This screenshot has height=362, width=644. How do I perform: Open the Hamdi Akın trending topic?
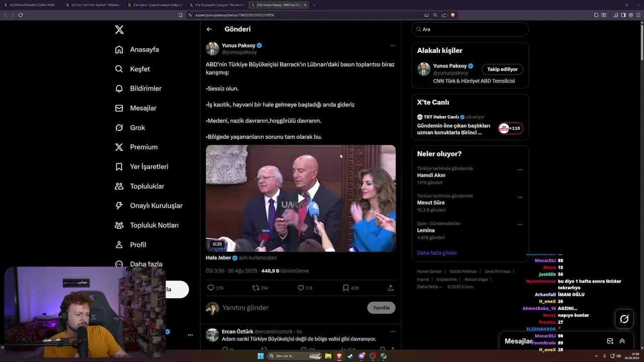tap(431, 175)
